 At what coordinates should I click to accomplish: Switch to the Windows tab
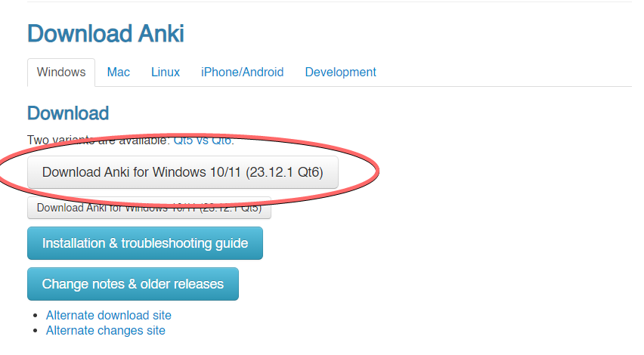pos(61,73)
